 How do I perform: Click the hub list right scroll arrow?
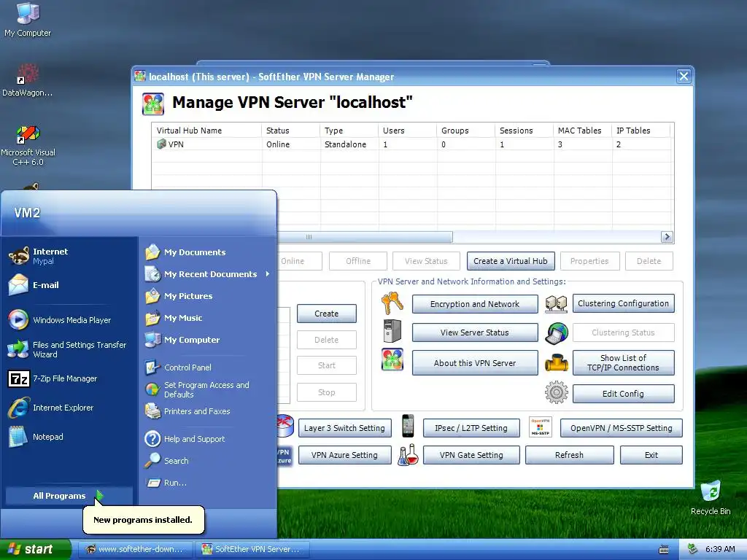[667, 237]
